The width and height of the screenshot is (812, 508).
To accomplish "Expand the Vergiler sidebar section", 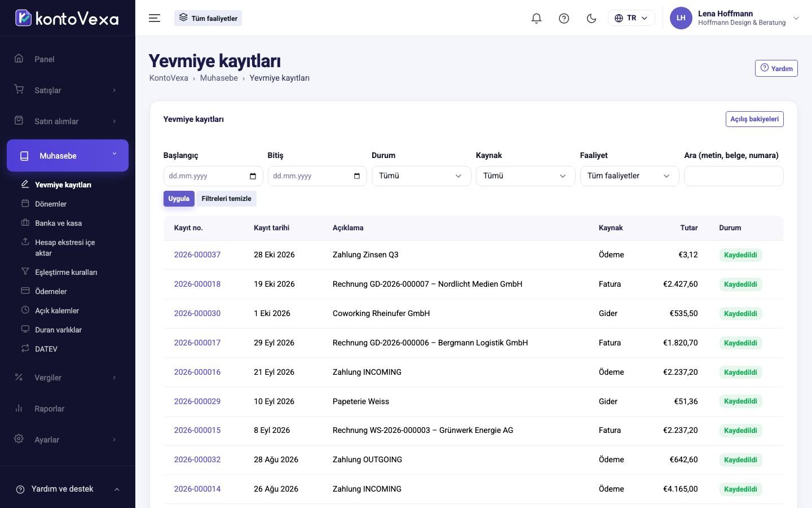I will (x=68, y=378).
